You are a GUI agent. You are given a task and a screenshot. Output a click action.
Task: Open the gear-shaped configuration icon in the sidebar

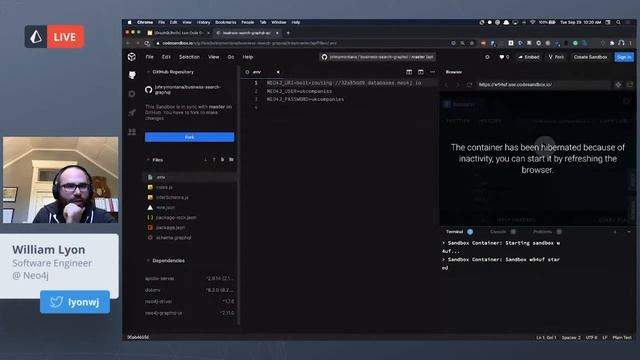pos(132,94)
